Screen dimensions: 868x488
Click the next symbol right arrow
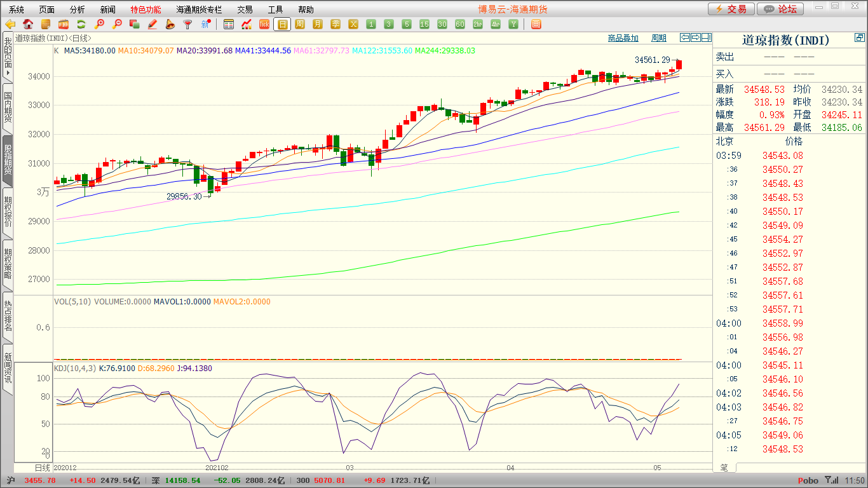point(696,37)
